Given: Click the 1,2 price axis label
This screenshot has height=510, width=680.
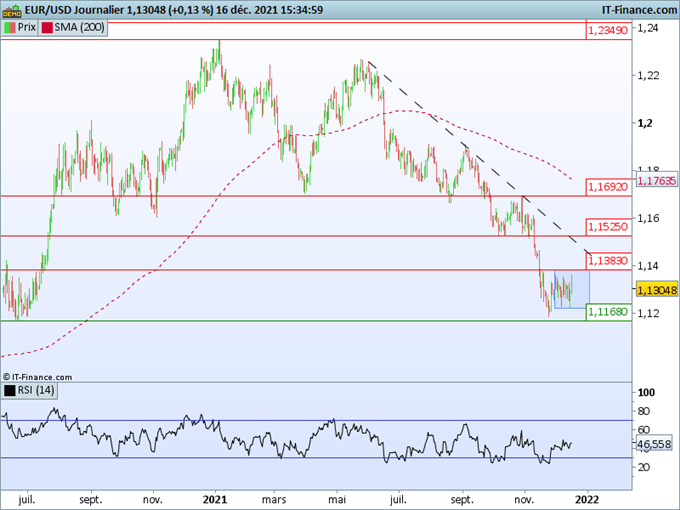Looking at the screenshot, I should point(644,123).
